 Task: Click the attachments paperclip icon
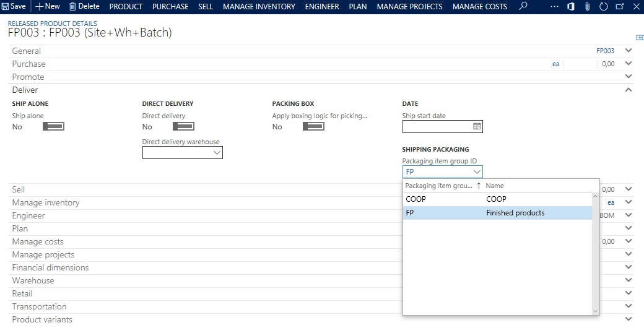click(x=587, y=7)
